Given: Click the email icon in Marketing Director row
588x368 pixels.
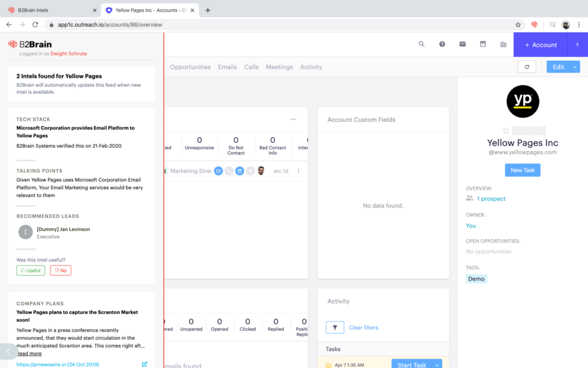Looking at the screenshot, I should pyautogui.click(x=218, y=171).
